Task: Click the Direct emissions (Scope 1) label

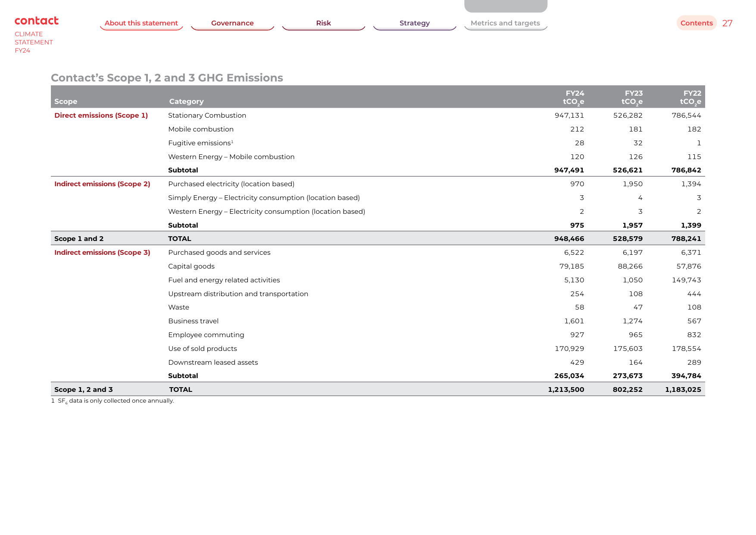Action: pos(101,116)
